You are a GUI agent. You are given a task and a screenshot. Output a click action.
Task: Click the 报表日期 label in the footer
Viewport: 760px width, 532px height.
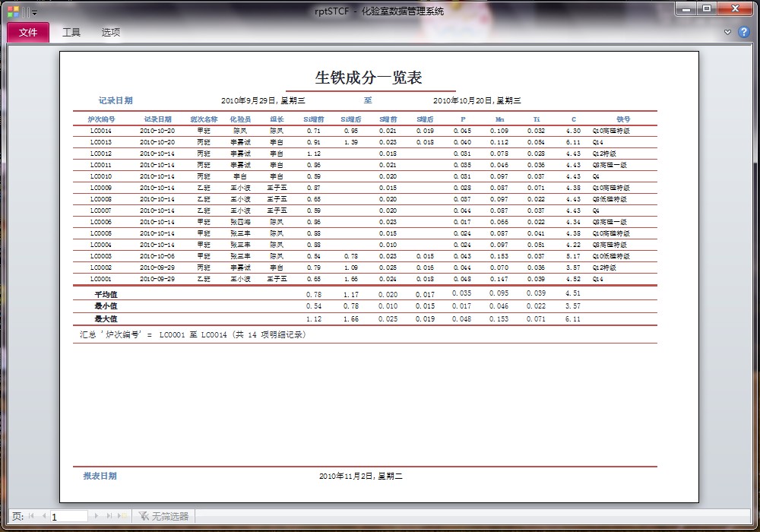100,476
